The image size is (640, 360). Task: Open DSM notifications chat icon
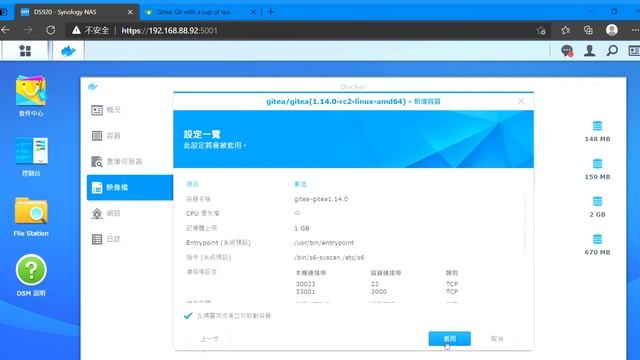pyautogui.click(x=567, y=51)
